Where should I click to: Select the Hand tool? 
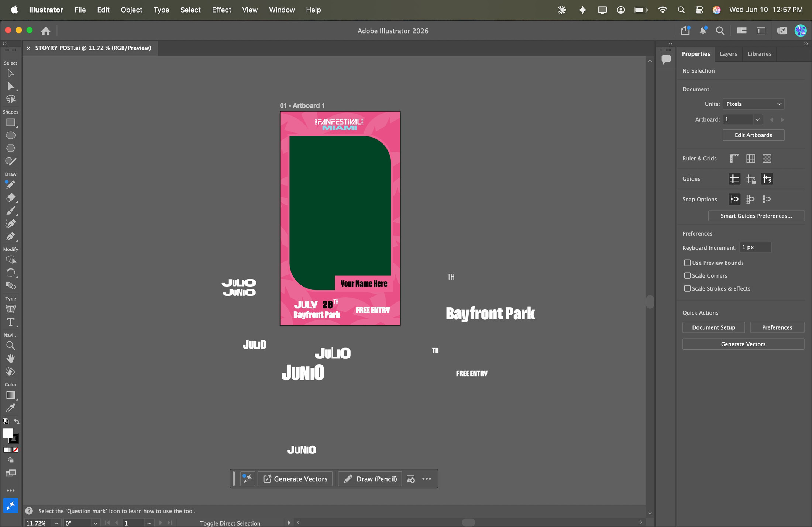pos(10,358)
